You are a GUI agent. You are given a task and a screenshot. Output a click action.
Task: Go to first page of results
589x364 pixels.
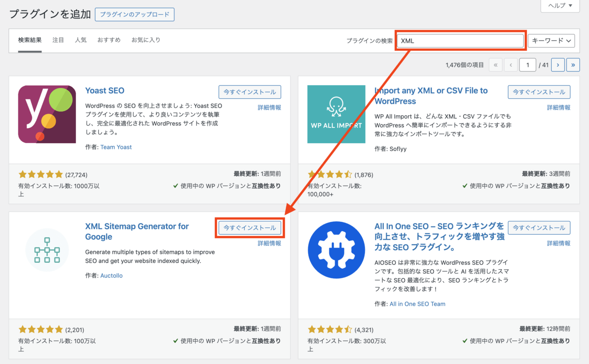click(496, 65)
